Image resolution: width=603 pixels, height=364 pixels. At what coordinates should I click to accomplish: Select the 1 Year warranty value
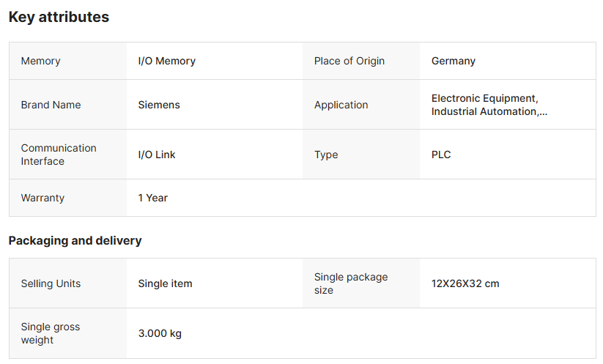tap(152, 198)
